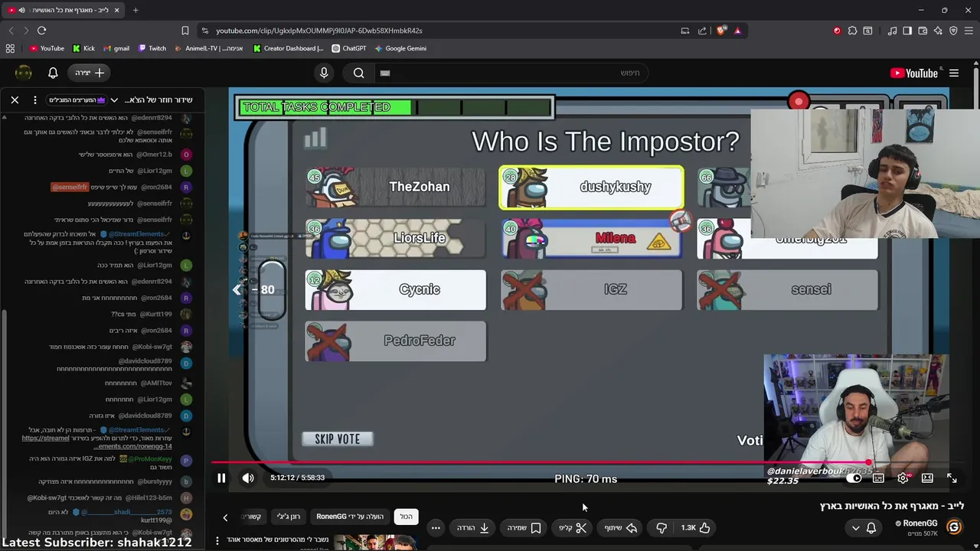The image size is (980, 551).
Task: Open the יצירה create button
Action: pyautogui.click(x=90, y=73)
